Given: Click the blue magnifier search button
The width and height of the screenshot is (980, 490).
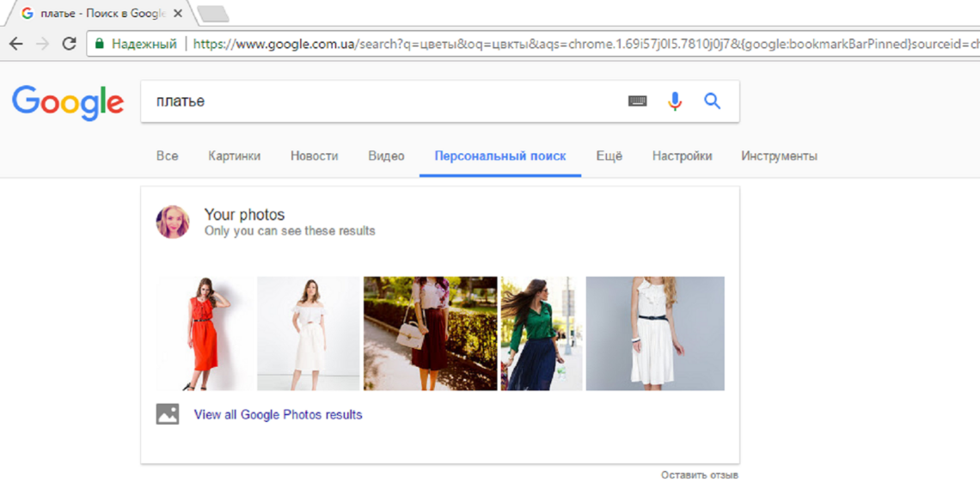Looking at the screenshot, I should click(x=712, y=101).
